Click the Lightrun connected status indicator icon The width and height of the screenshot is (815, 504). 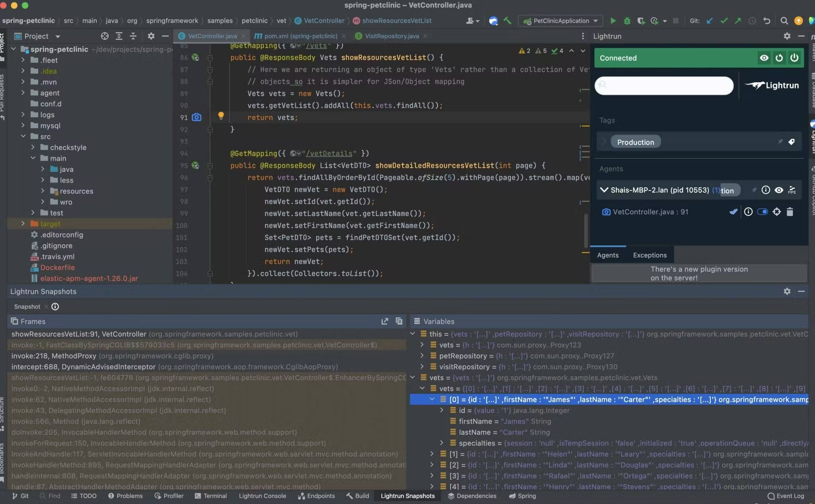click(764, 57)
